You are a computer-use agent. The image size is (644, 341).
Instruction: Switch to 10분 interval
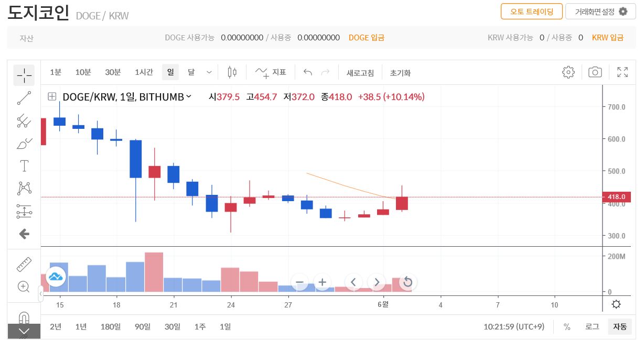point(83,72)
